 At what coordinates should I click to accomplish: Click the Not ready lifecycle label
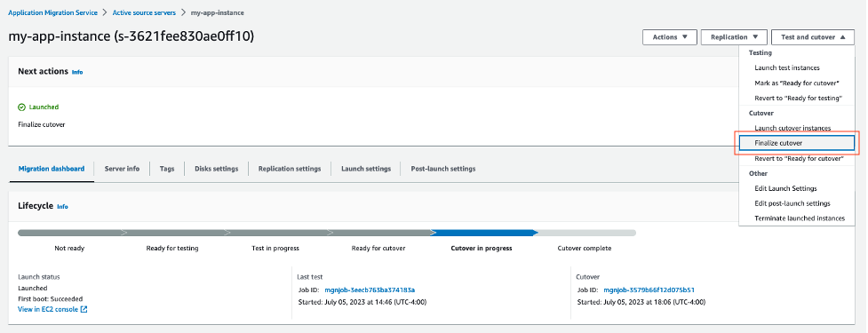pyautogui.click(x=69, y=249)
